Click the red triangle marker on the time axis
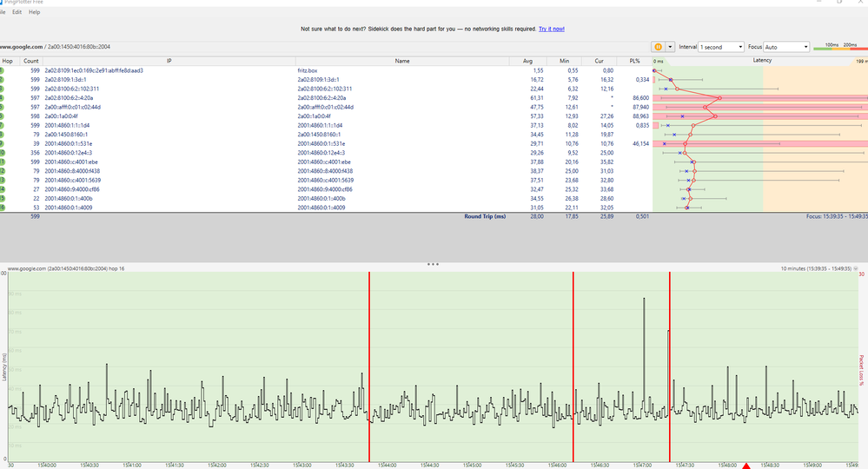The image size is (868, 469). pos(745,466)
